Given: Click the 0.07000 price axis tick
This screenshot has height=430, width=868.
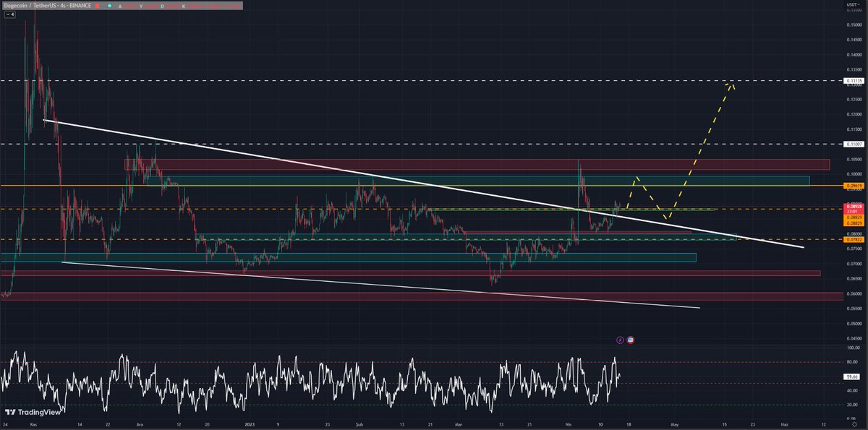Looking at the screenshot, I should [x=854, y=264].
